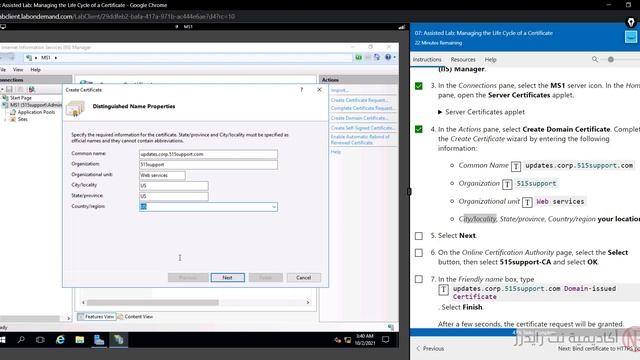Click Create Certificate Request action link
The image size is (640, 360).
click(x=359, y=100)
